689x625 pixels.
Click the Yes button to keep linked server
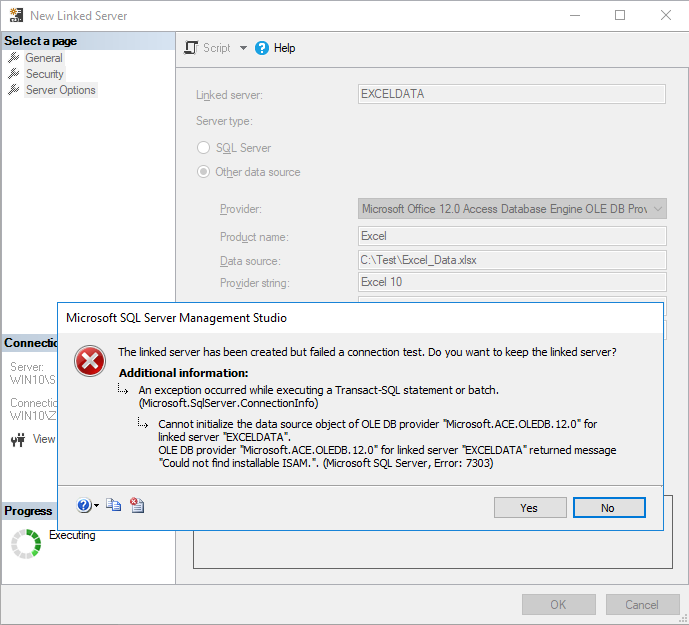tap(530, 508)
